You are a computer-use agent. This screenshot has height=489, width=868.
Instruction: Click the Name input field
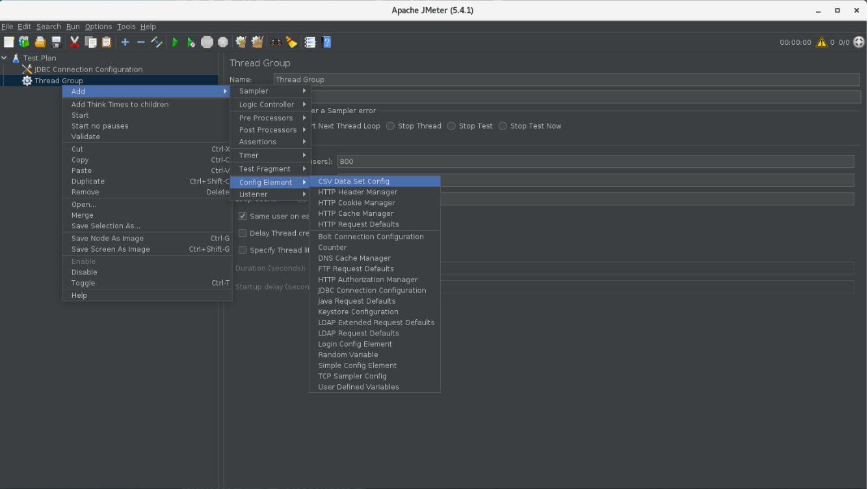pyautogui.click(x=567, y=79)
